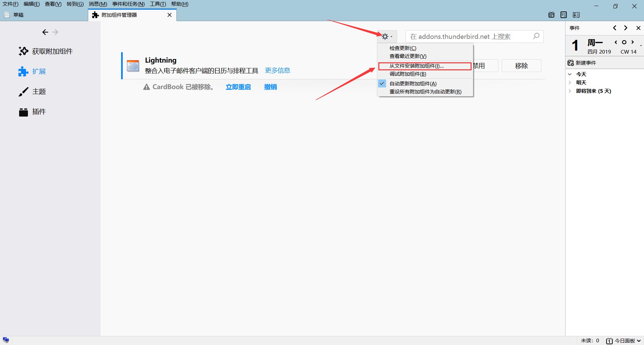Open the 查看(V) menu
The width and height of the screenshot is (644, 345).
[53, 4]
